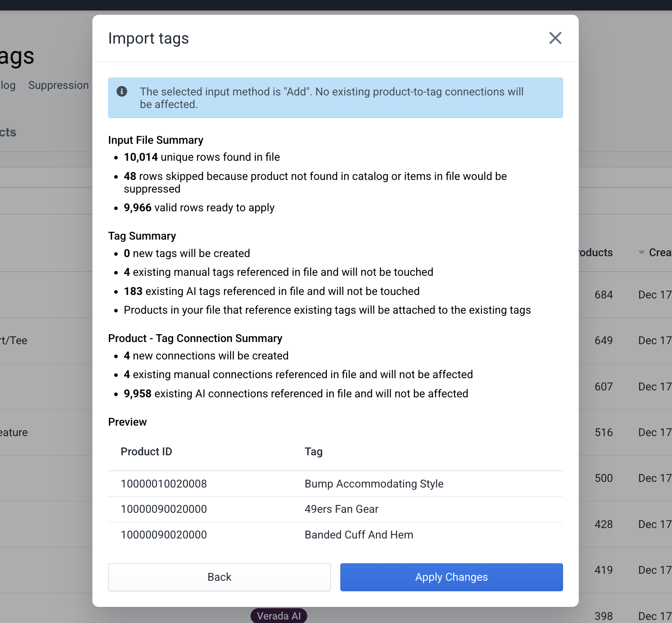
Task: Select the Banded Cuff And Hem tag
Action: click(x=359, y=535)
